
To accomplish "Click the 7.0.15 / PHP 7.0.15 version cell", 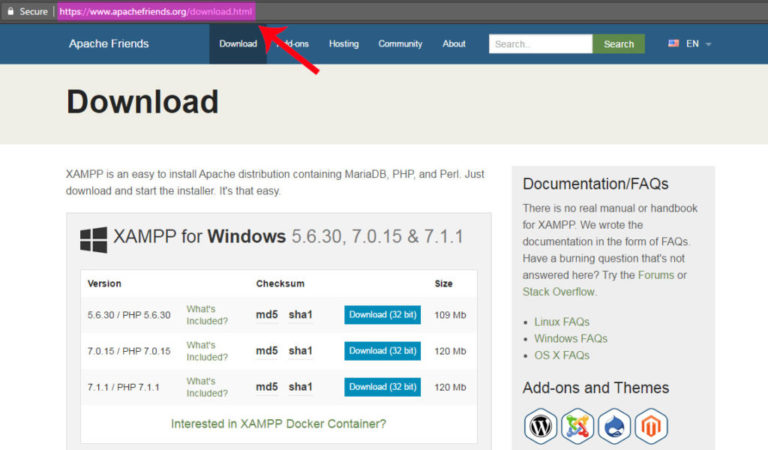I will (129, 351).
